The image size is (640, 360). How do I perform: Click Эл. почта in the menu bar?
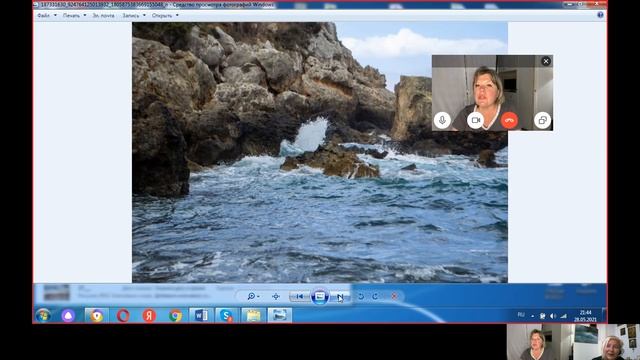click(x=103, y=16)
